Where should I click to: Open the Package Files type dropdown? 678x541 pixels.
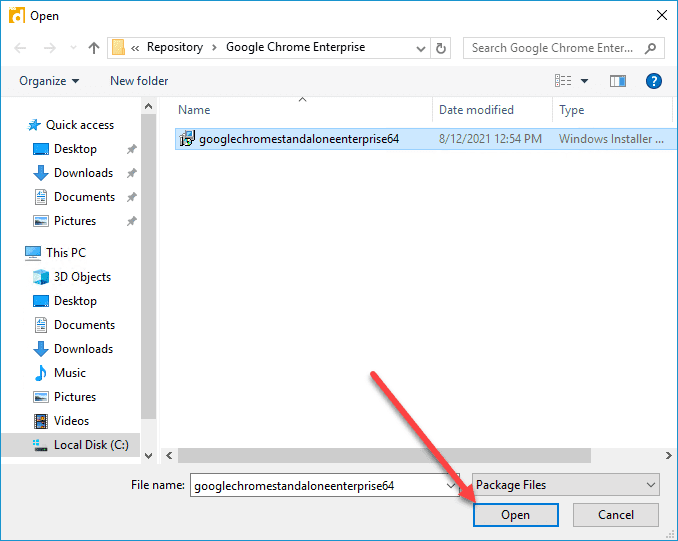point(566,485)
